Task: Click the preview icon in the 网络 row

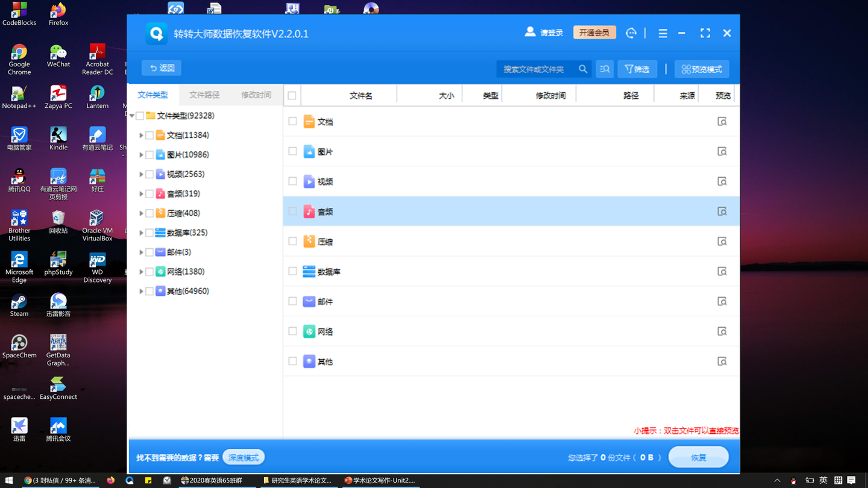Action: (x=722, y=331)
